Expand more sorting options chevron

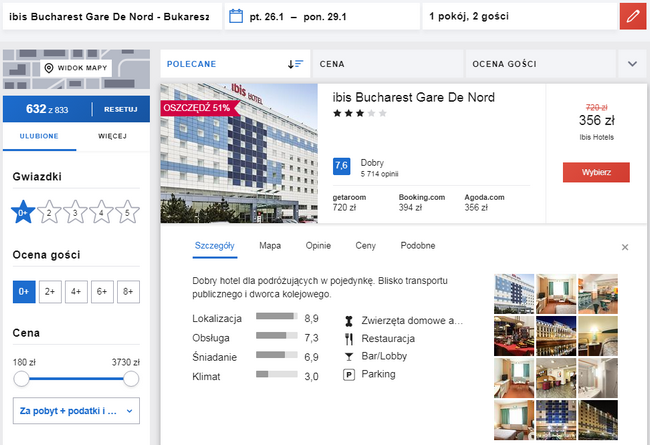pyautogui.click(x=632, y=64)
